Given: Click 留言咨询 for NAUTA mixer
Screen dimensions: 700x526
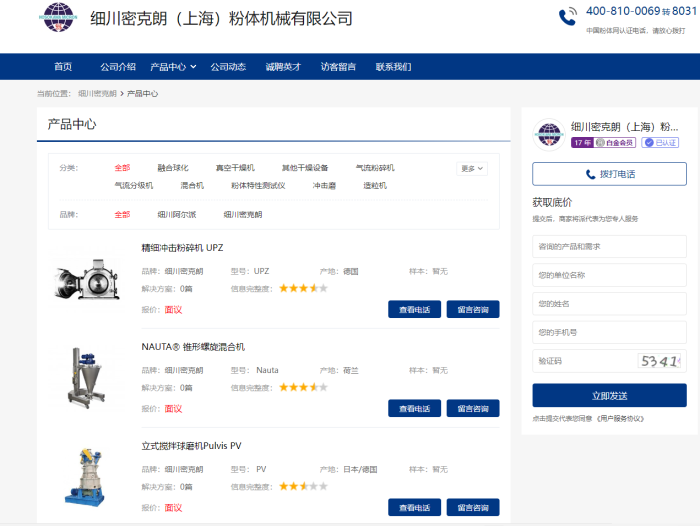Looking at the screenshot, I should click(x=472, y=408).
